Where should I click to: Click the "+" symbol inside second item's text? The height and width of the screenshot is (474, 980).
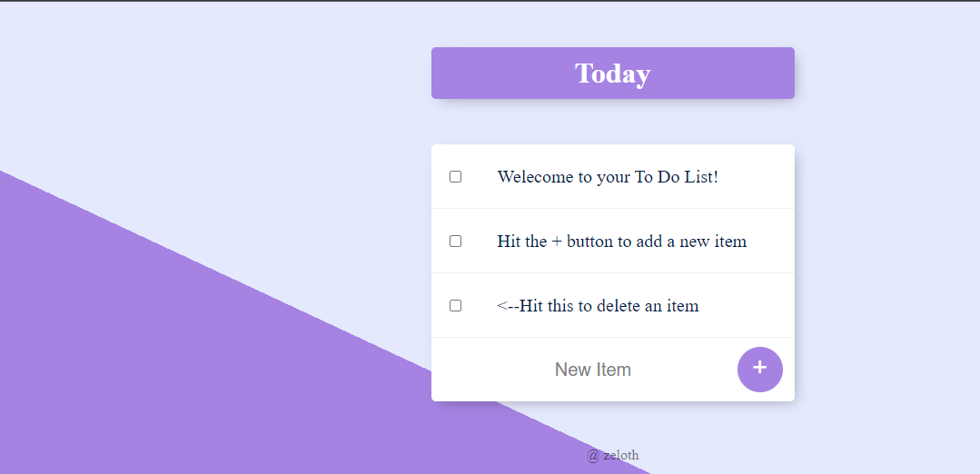557,242
